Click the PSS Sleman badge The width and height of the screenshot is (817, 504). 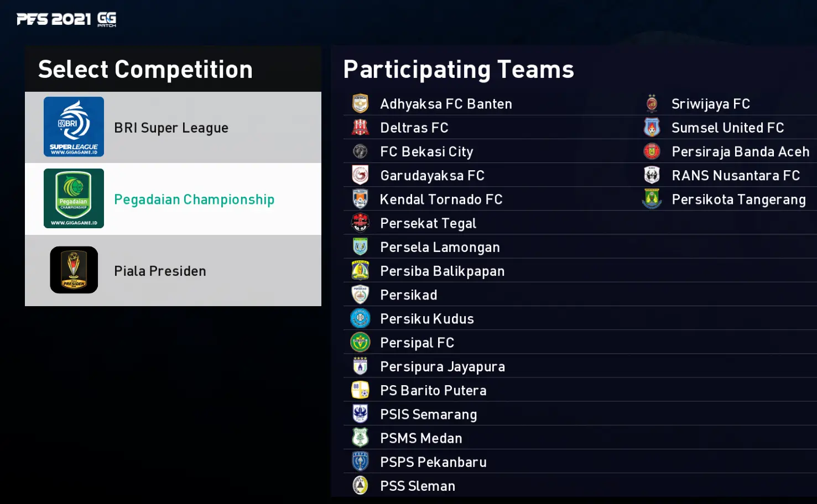point(360,485)
